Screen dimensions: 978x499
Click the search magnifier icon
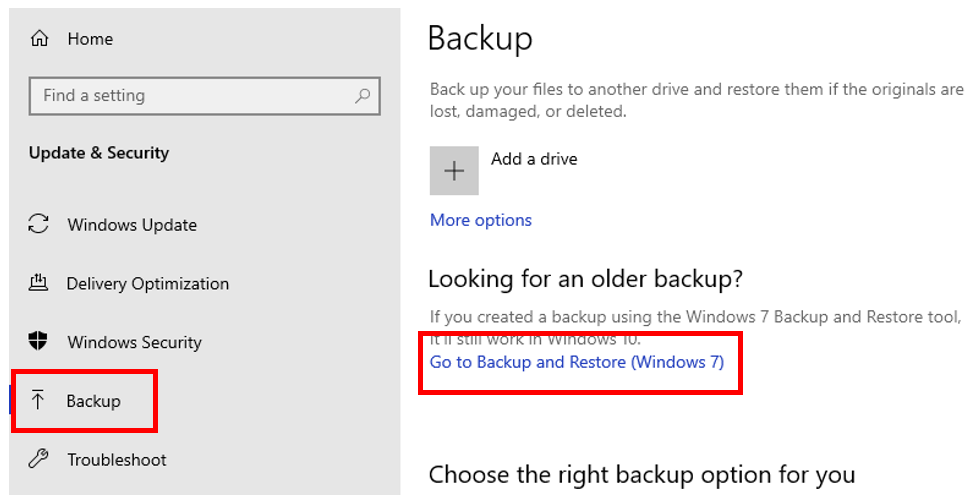pyautogui.click(x=362, y=95)
